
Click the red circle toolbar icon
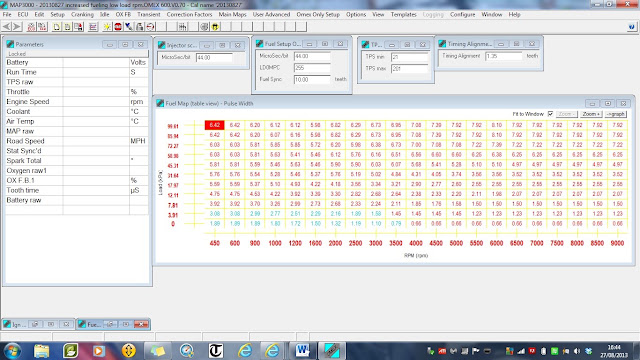click(150, 27)
